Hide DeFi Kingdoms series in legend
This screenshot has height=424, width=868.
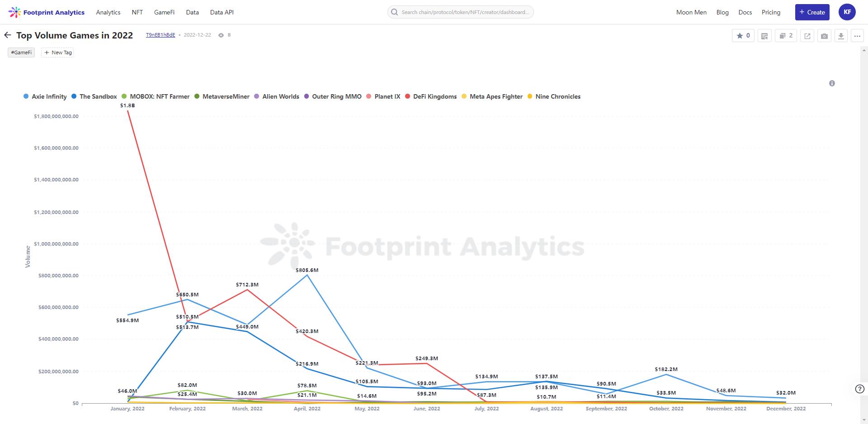tap(431, 96)
